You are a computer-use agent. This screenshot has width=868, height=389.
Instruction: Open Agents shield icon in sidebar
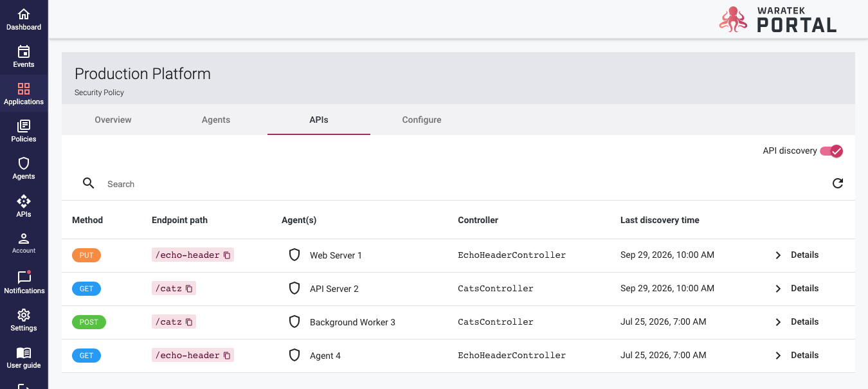coord(24,163)
